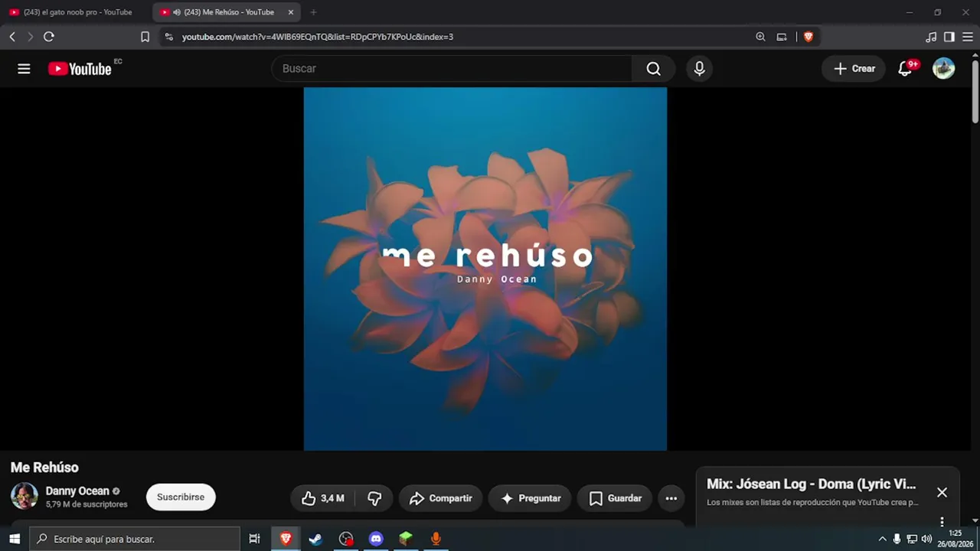This screenshot has height=551, width=980.
Task: Close the Me Rehúso browser tab
Action: coord(290,12)
